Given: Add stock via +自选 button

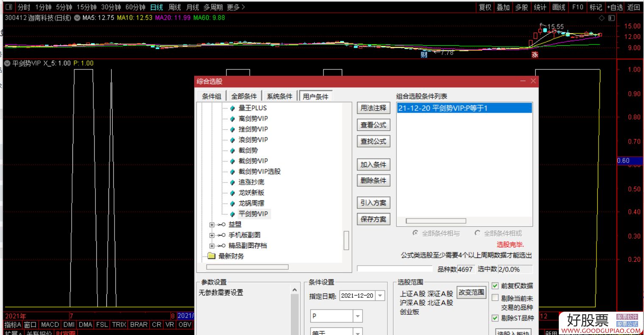Looking at the screenshot, I should point(614,7).
